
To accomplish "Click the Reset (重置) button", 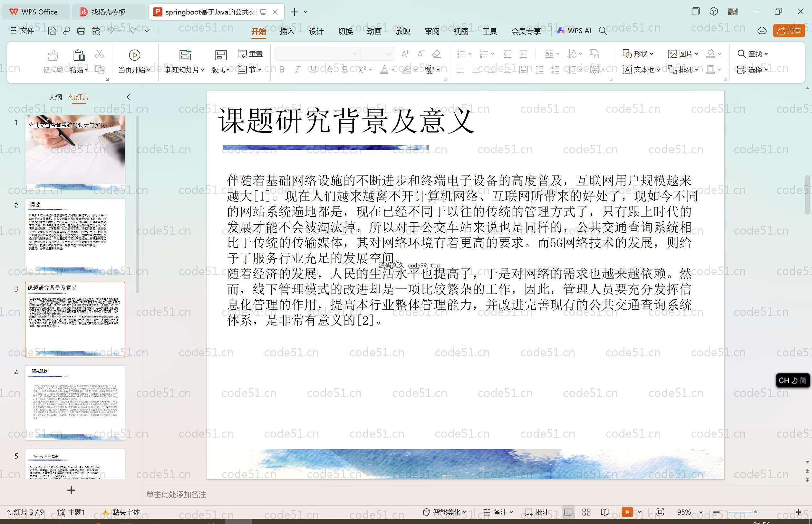I will tap(250, 54).
